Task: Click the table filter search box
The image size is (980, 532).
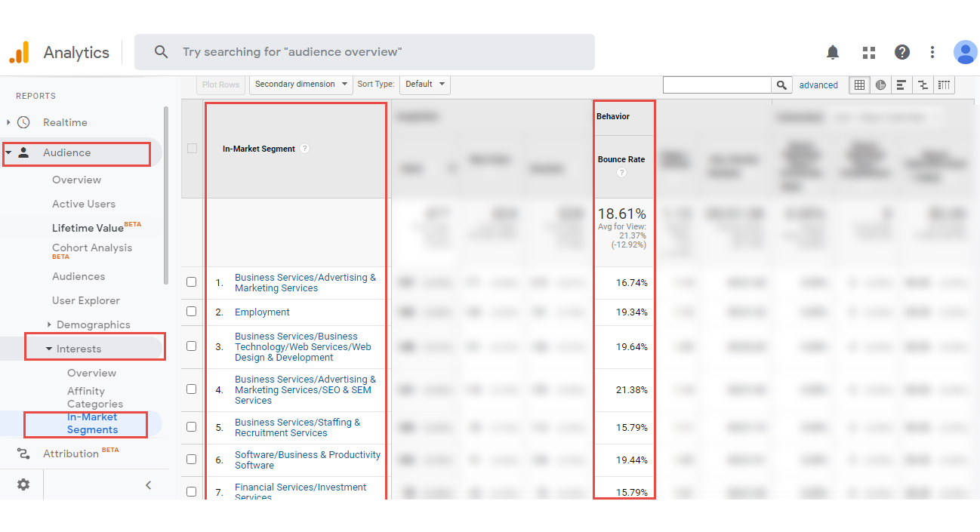Action: (x=717, y=85)
